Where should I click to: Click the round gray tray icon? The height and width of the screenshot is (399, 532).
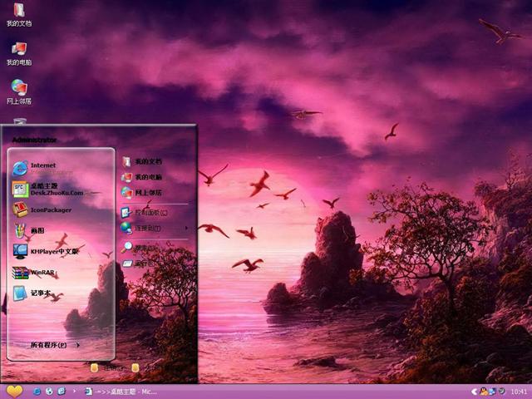(x=501, y=392)
